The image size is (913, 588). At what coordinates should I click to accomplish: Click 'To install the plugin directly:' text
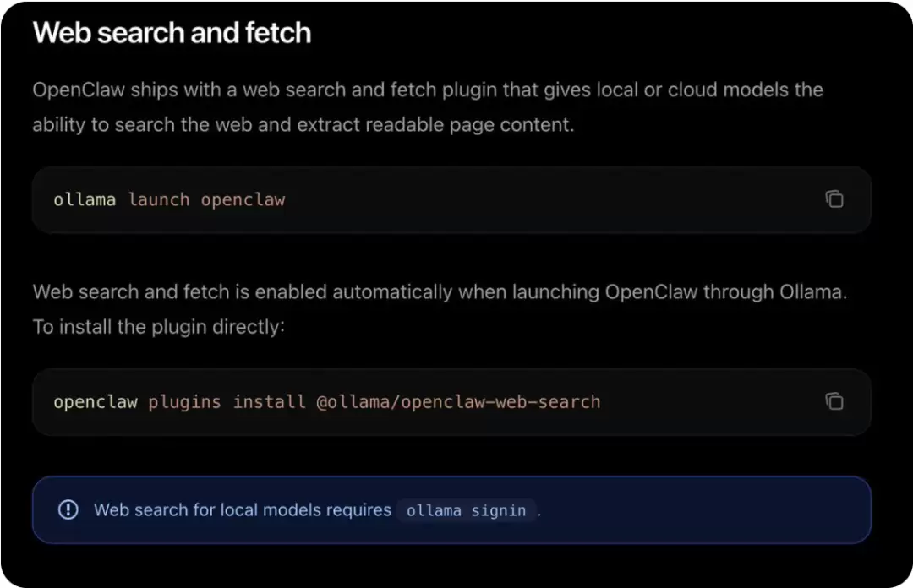[x=158, y=327]
